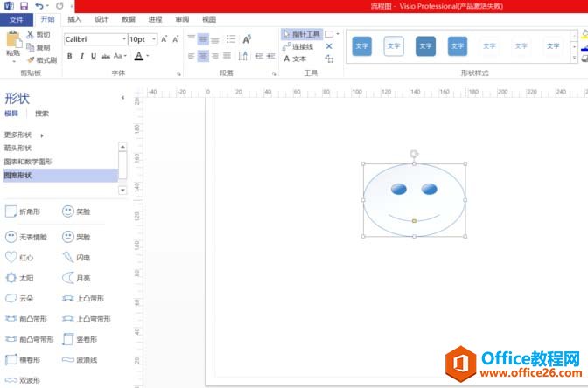
Task: Align text to top of shape
Action: point(192,38)
